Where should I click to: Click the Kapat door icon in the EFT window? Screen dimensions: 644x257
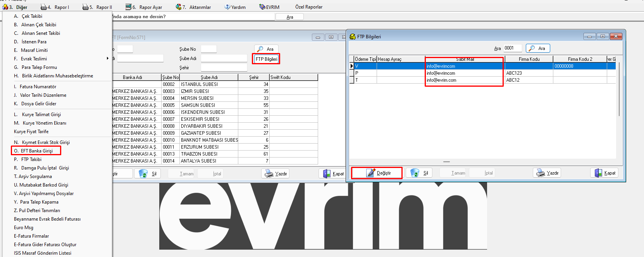pos(327,173)
